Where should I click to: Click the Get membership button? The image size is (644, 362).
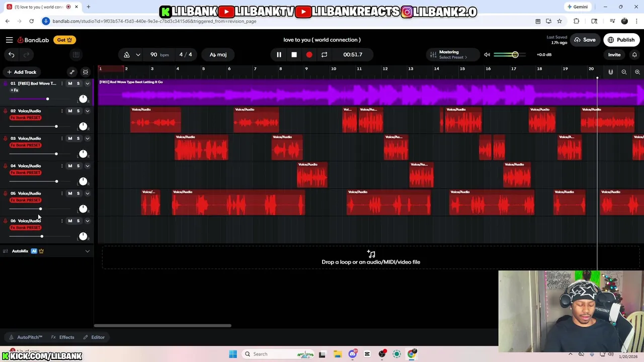[x=63, y=40]
